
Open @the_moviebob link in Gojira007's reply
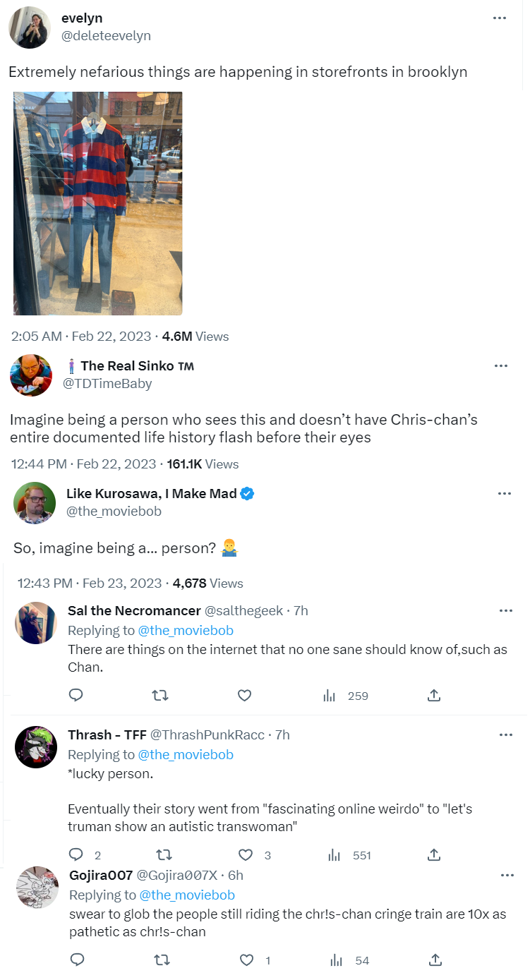pos(186,895)
